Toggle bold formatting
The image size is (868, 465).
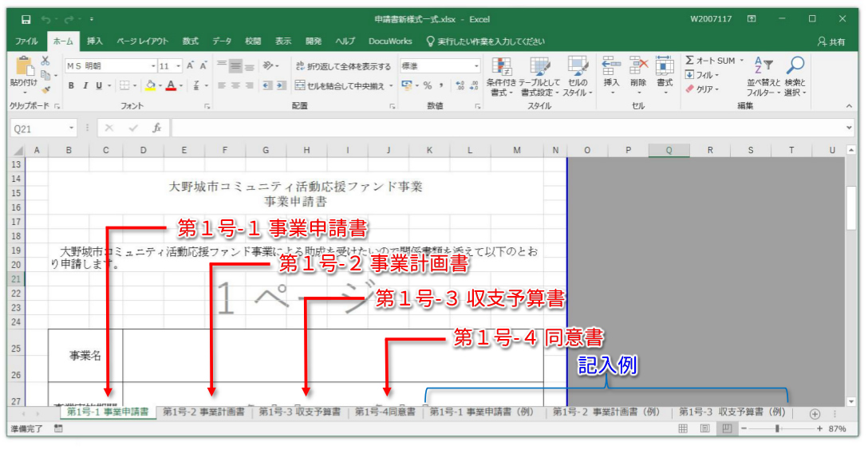(x=71, y=85)
